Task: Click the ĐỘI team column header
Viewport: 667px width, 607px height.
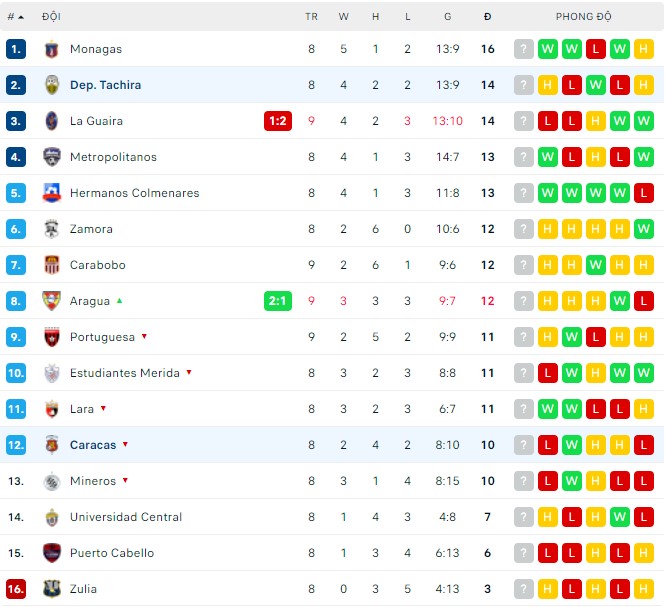Action: pos(51,17)
